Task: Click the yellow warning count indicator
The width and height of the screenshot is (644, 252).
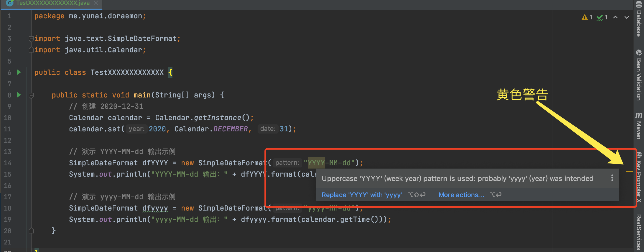Action: coord(587,17)
